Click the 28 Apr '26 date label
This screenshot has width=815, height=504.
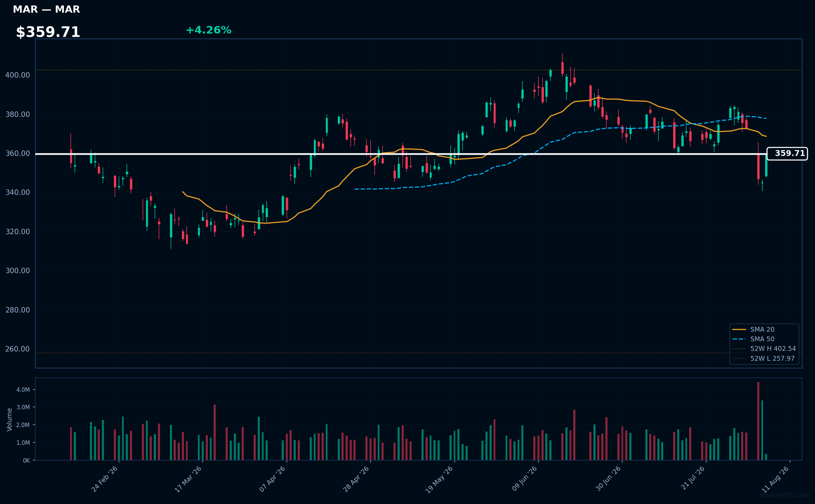(356, 479)
